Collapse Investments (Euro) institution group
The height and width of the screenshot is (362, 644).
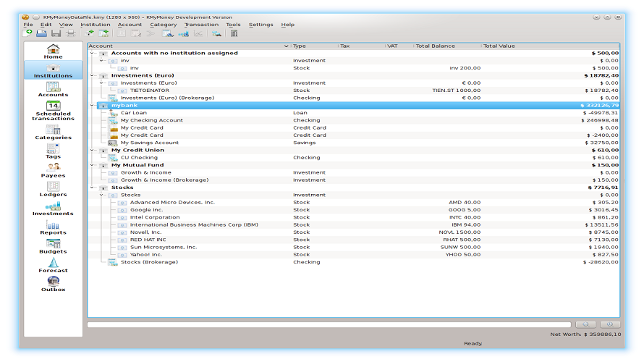tap(92, 75)
